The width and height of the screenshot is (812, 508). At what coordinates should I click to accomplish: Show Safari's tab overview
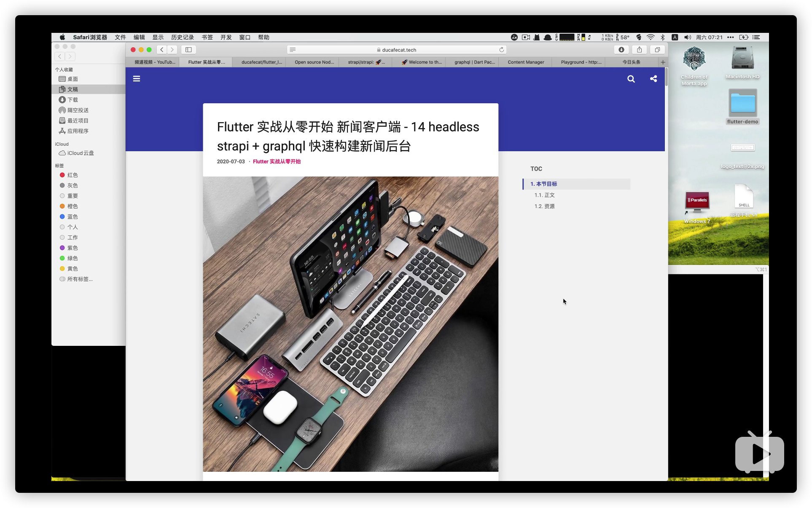[657, 50]
